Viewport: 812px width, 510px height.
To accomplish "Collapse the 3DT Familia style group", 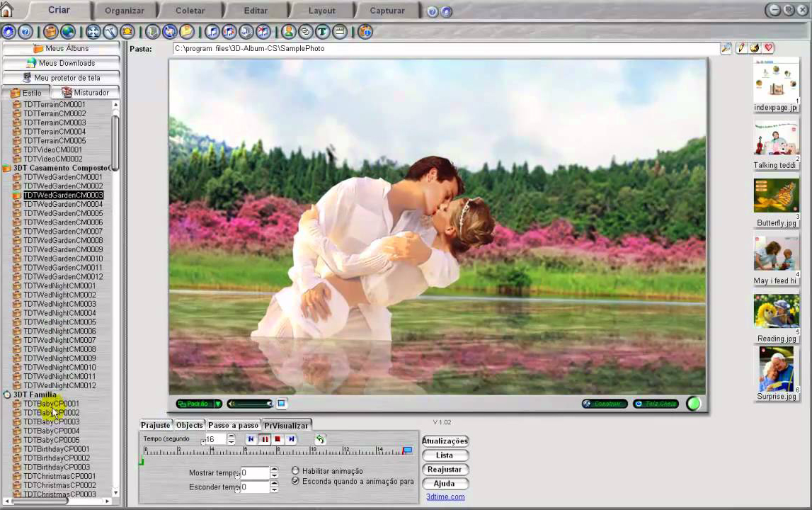I will click(x=6, y=395).
